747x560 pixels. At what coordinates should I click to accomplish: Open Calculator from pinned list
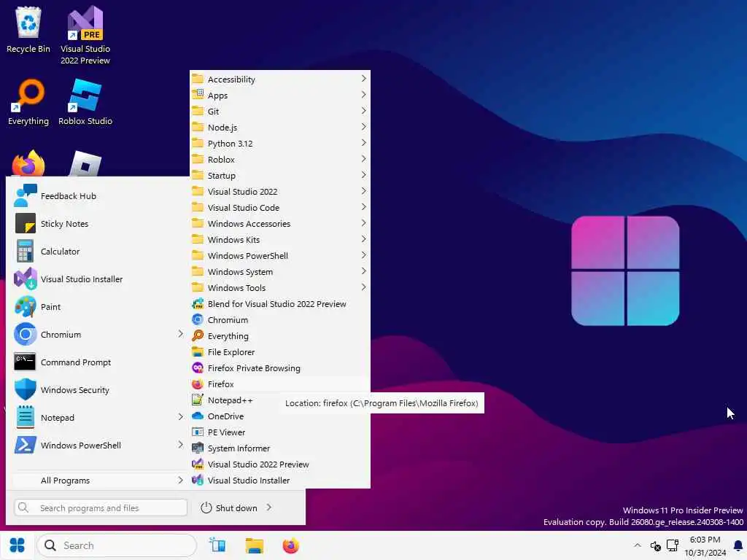(x=98, y=251)
